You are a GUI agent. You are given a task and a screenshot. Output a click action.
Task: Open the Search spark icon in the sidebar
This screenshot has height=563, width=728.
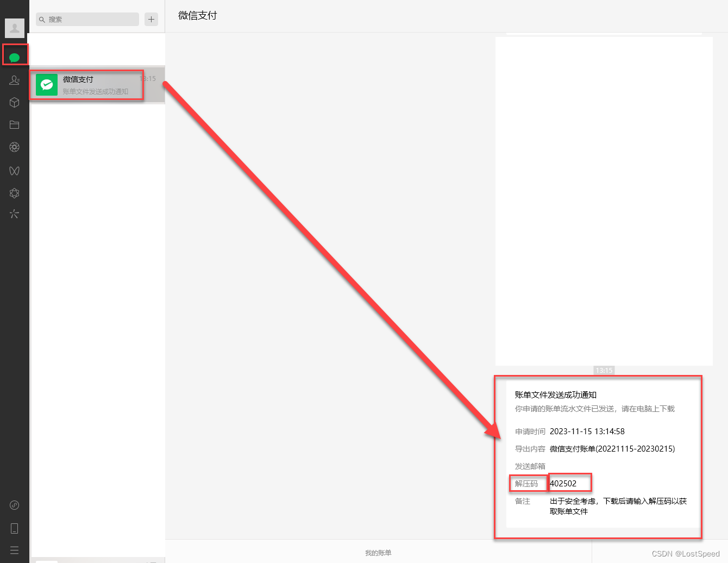coord(15,214)
